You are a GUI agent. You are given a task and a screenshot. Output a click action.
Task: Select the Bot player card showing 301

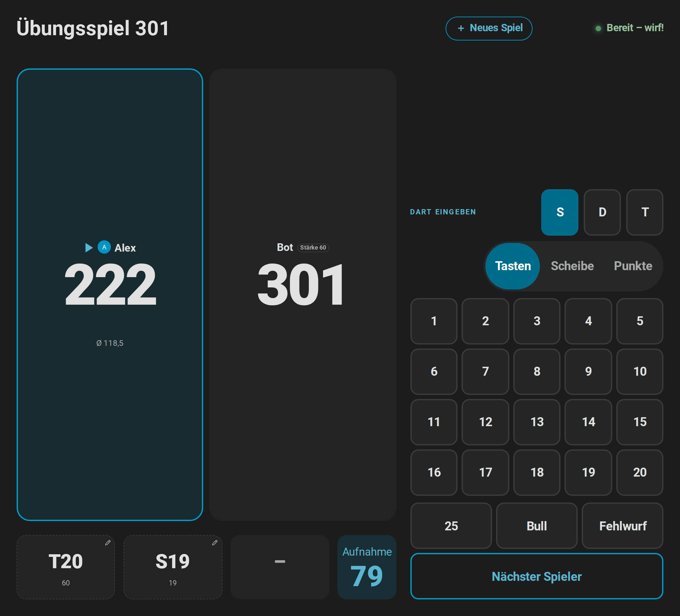coord(302,295)
